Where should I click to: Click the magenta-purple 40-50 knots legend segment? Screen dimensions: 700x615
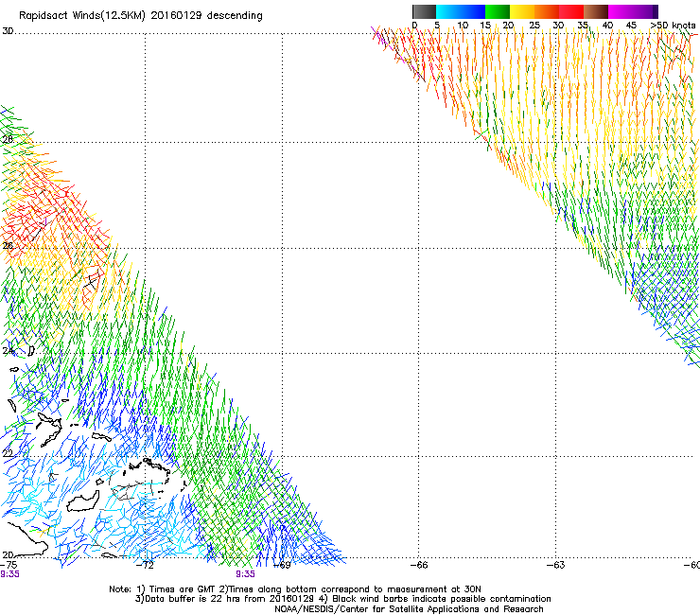pos(633,11)
